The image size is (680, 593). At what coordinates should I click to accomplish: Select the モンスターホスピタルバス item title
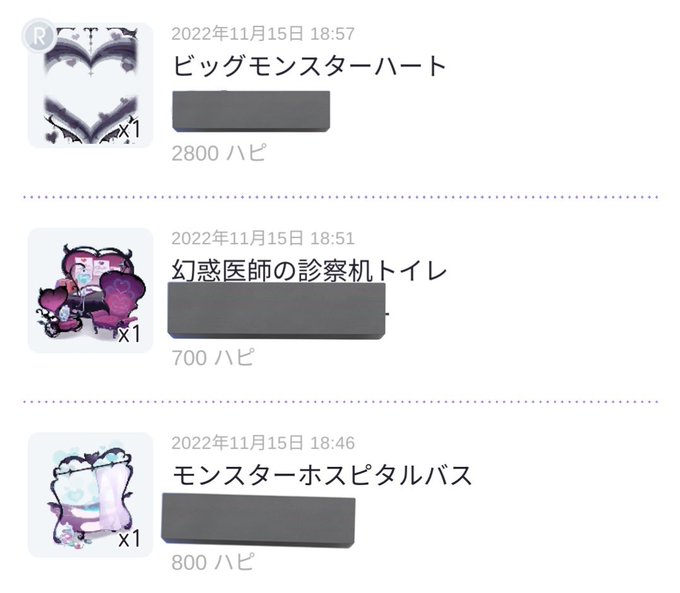coord(322,475)
